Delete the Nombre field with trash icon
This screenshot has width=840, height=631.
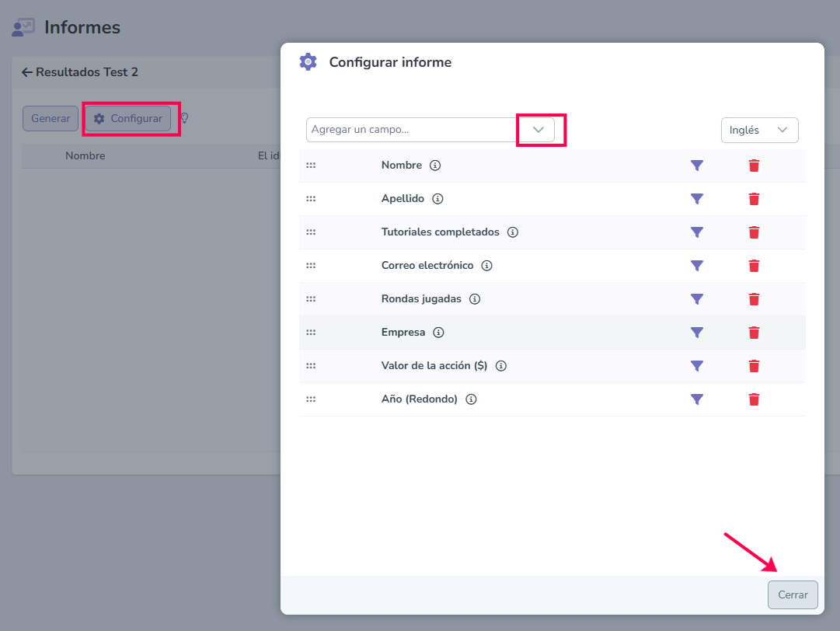(x=754, y=166)
